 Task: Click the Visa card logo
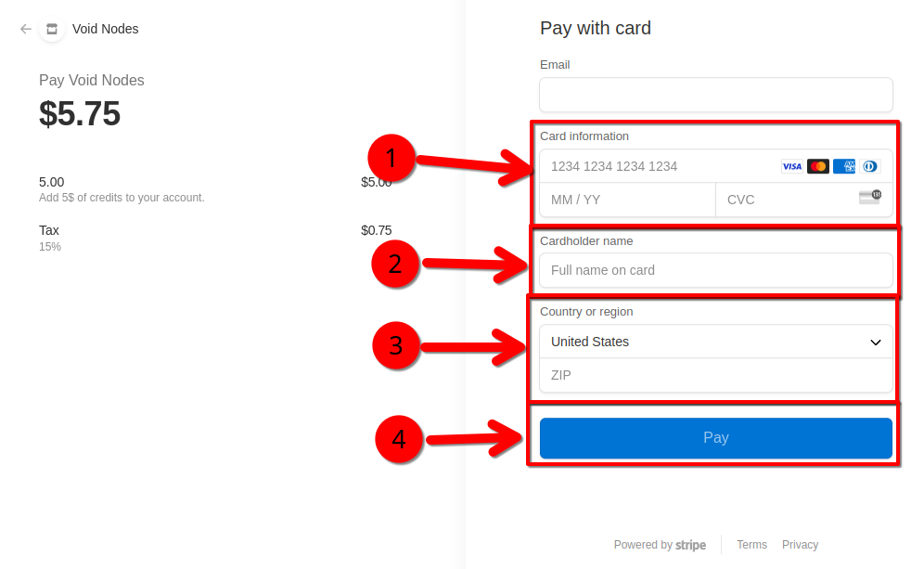click(x=791, y=166)
